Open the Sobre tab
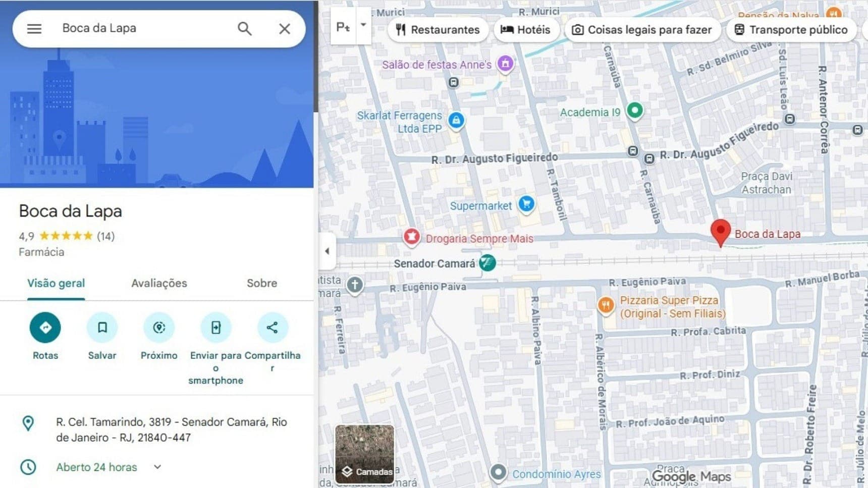The image size is (868, 488). coord(261,283)
